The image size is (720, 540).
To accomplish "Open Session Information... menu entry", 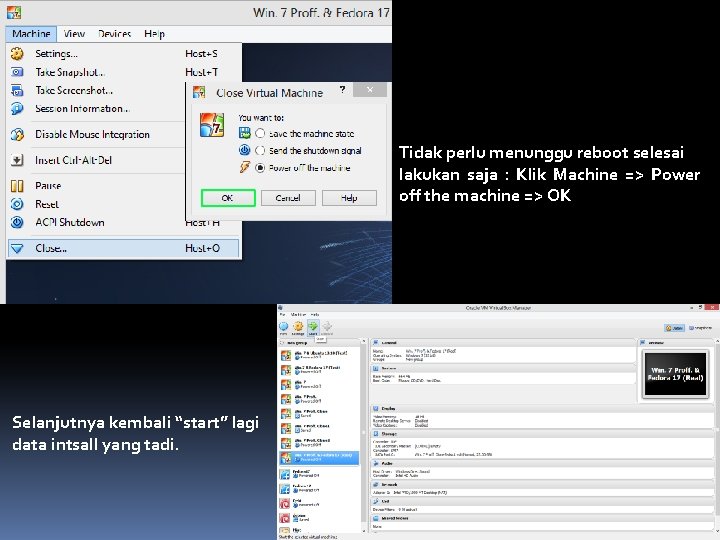I will click(x=96, y=109).
